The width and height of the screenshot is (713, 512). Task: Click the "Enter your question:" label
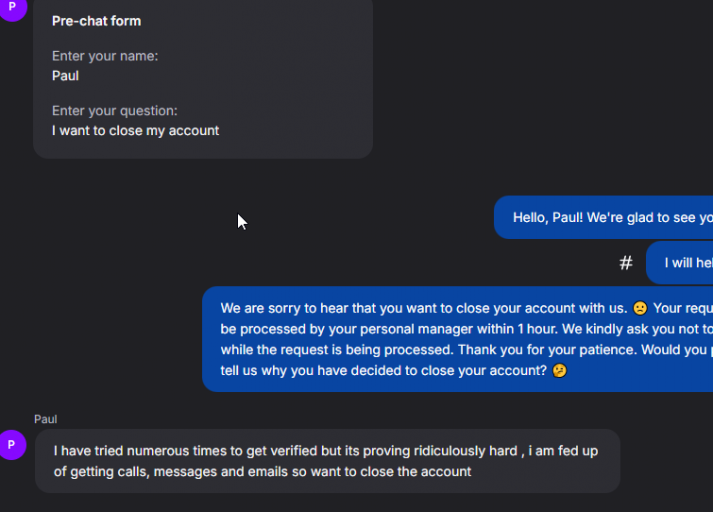coord(115,111)
